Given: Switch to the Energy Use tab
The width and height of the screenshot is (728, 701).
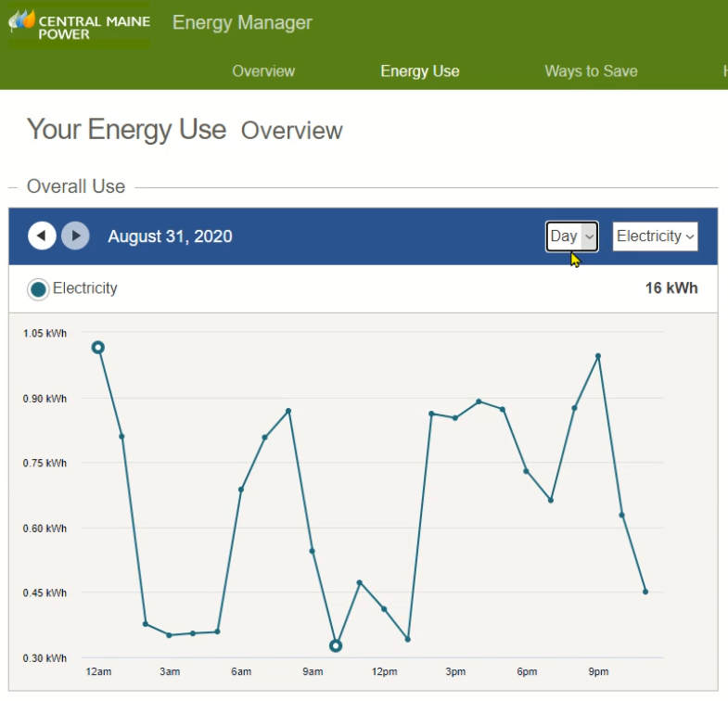Looking at the screenshot, I should [x=419, y=71].
